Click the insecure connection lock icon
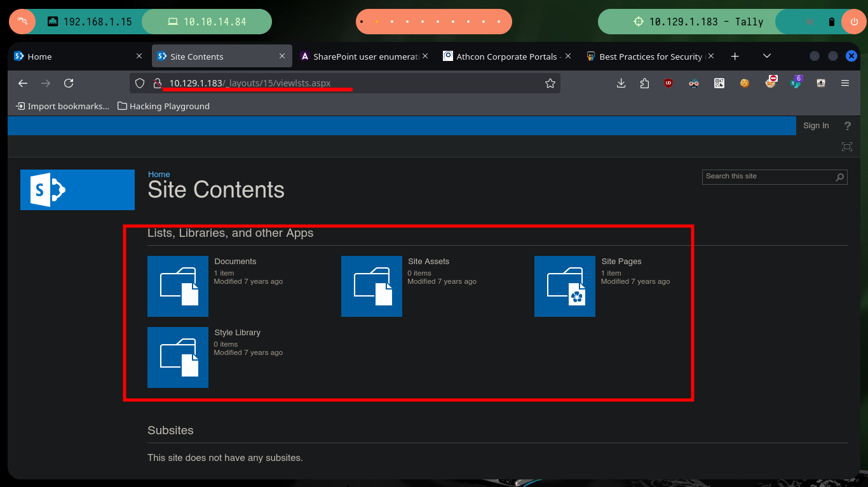Image resolution: width=868 pixels, height=487 pixels. tap(158, 83)
